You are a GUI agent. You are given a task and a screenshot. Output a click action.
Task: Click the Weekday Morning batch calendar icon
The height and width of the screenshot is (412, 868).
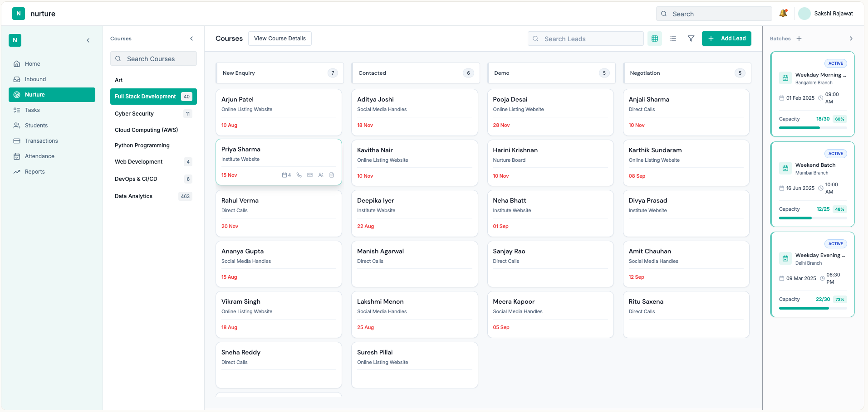click(785, 78)
